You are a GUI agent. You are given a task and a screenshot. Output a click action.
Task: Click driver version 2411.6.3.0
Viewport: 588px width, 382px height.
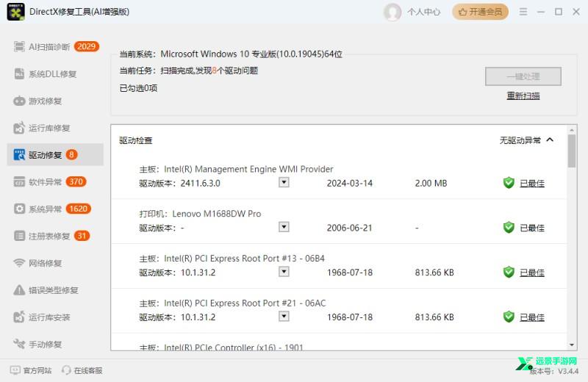tap(200, 184)
